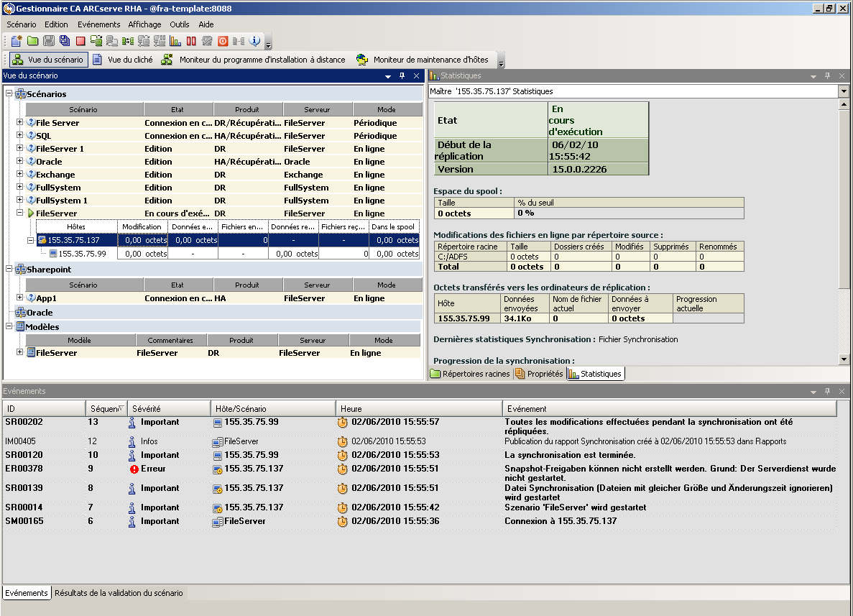Expand the App1 scenario under Sharepoint

20,298
